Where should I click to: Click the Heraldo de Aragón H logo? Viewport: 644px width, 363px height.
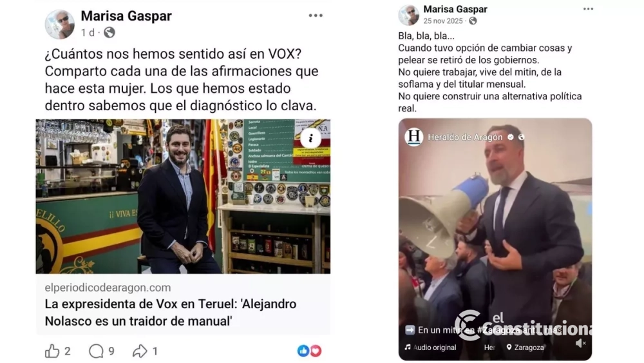tap(414, 137)
